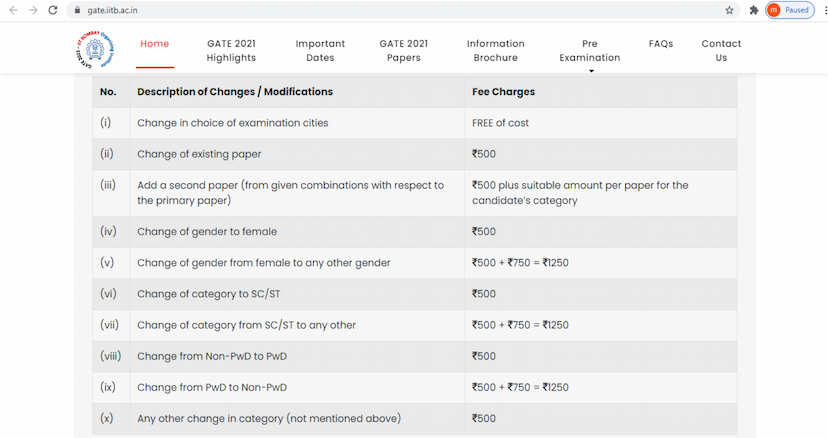
Task: Expand the Pre Examination dropdown arrow
Action: (x=590, y=71)
